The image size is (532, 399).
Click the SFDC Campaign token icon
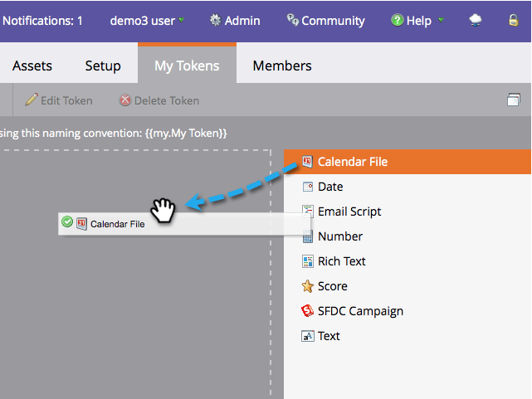click(307, 311)
